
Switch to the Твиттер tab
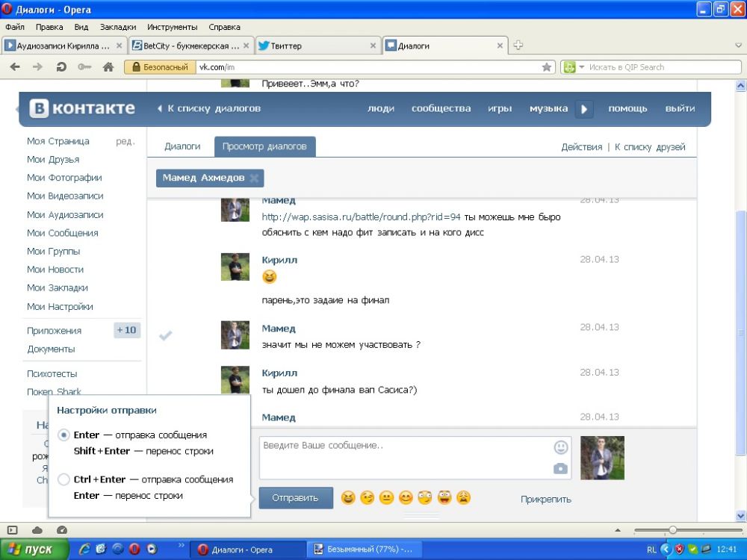(x=317, y=46)
